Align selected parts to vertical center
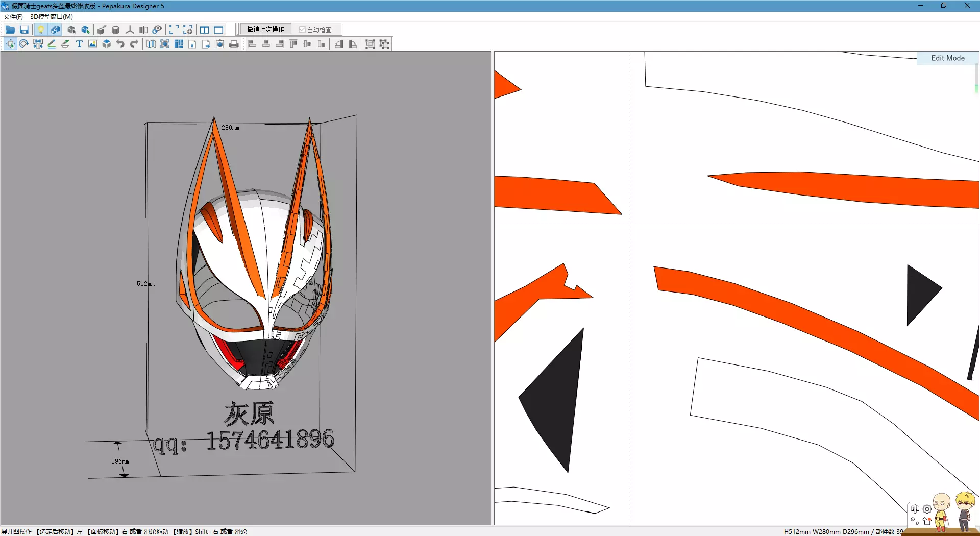 (307, 44)
